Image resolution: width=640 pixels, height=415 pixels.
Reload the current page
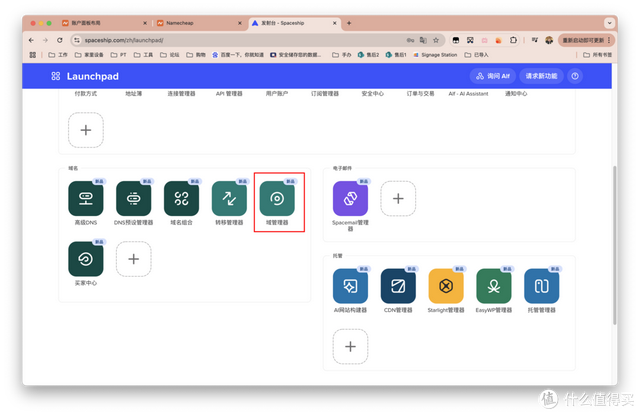60,40
